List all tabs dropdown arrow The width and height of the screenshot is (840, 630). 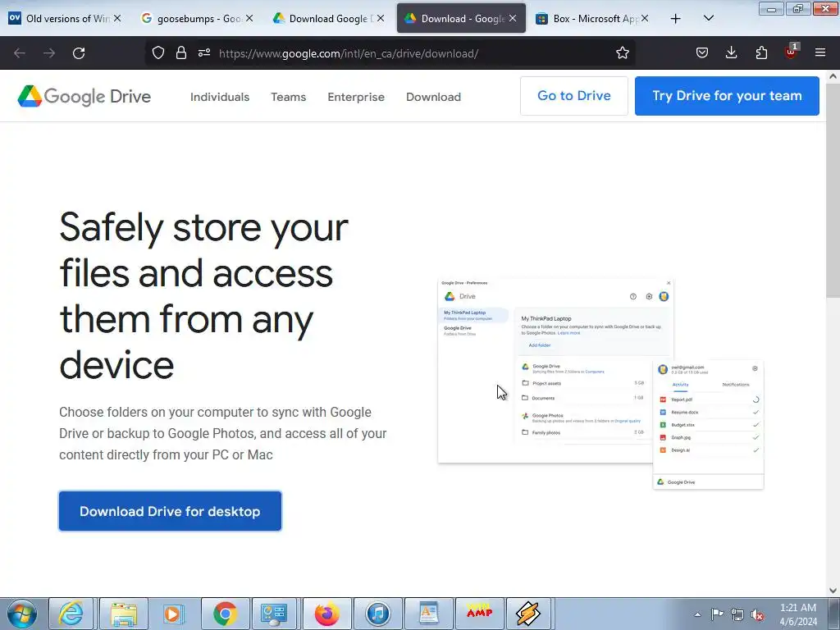(708, 18)
